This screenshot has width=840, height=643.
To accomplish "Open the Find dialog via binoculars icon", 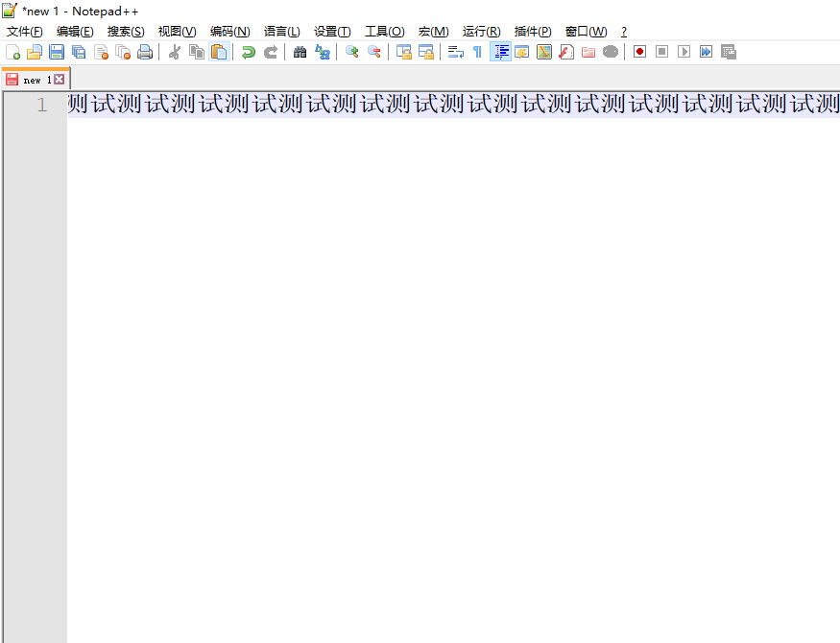I will point(300,52).
